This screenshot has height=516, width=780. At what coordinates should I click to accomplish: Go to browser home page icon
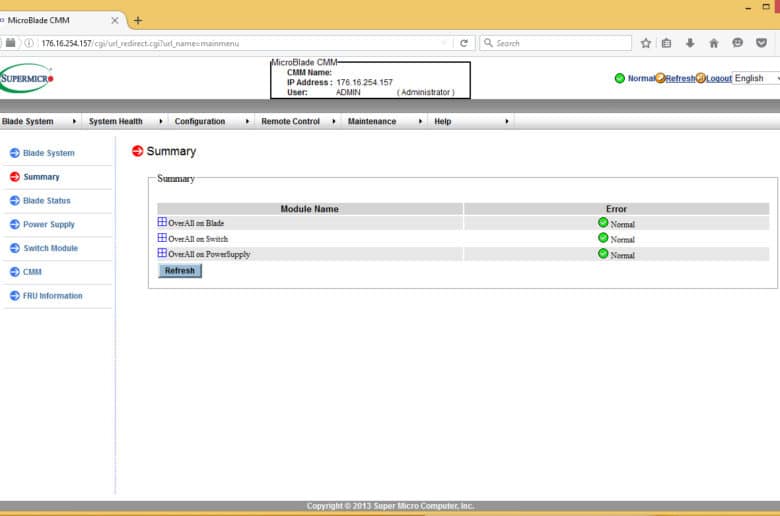click(714, 43)
